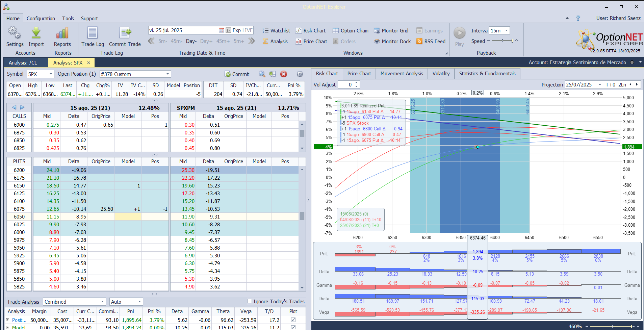The width and height of the screenshot is (644, 330).
Task: Click the 5m- step back button
Action: click(163, 41)
